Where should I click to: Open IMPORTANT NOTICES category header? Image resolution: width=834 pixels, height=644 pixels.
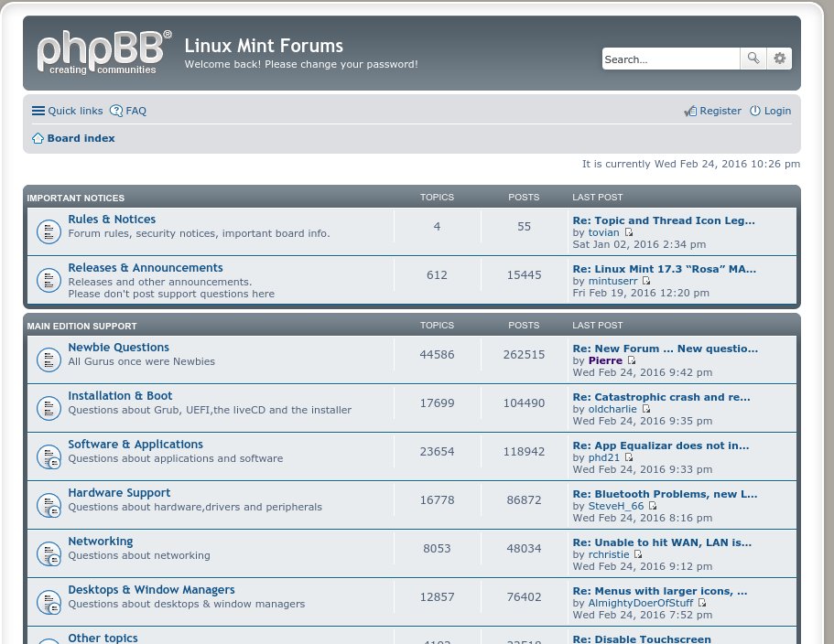point(76,198)
